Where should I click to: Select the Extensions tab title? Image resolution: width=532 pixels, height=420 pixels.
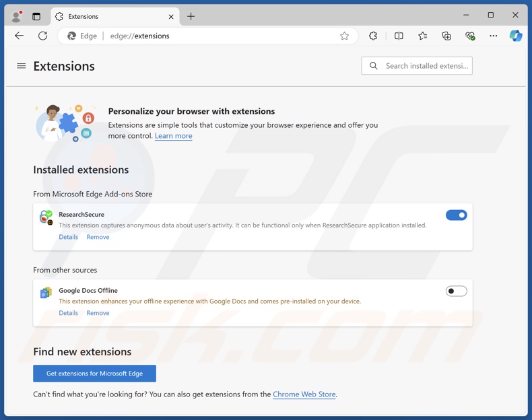click(83, 17)
